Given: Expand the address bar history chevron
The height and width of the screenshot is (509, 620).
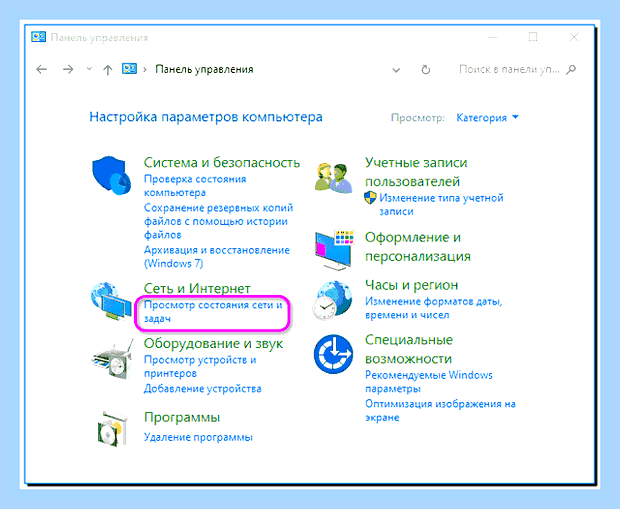Looking at the screenshot, I should [x=396, y=70].
